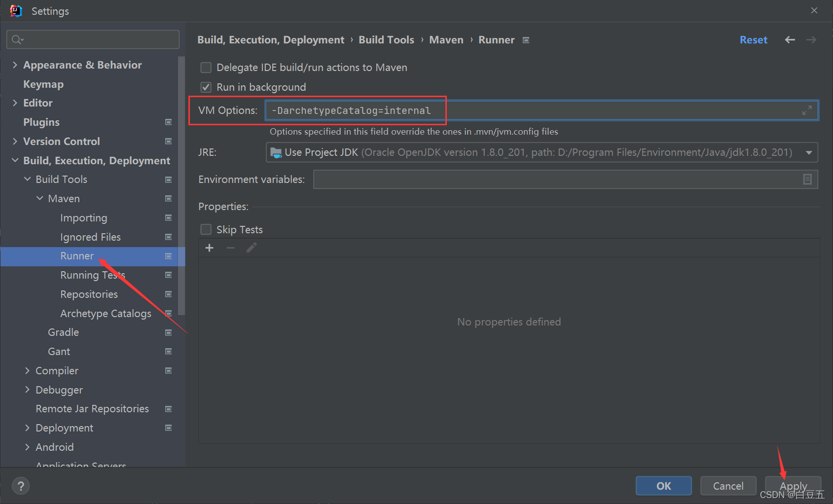
Task: Click project-level icon next to Maven
Action: coord(168,198)
